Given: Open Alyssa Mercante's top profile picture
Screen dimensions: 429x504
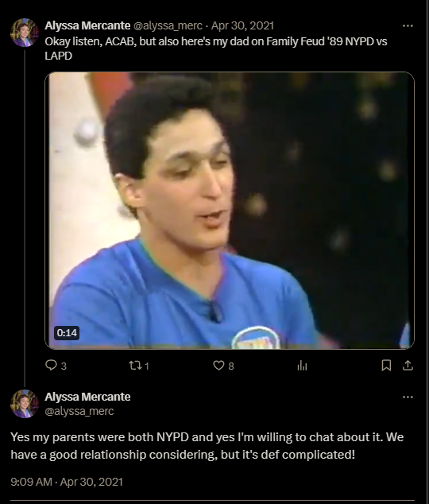Looking at the screenshot, I should [x=25, y=33].
